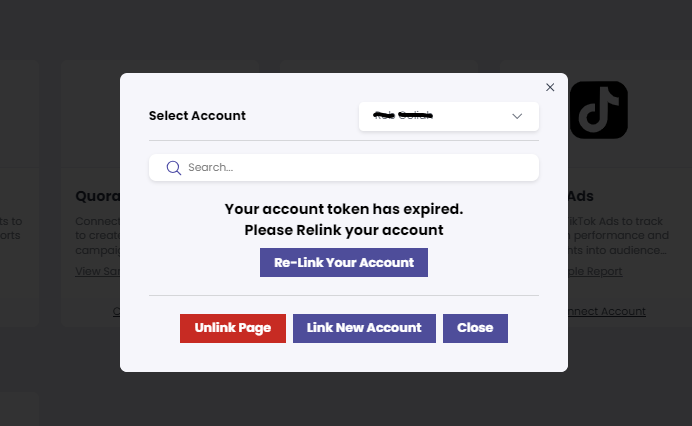Click TikTok Connect Account link

point(607,311)
